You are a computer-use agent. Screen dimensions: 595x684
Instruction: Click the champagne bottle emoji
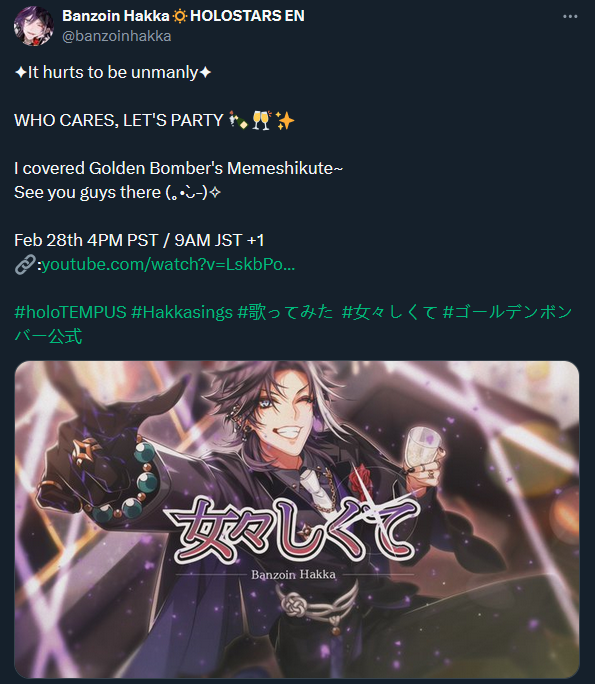[x=238, y=120]
